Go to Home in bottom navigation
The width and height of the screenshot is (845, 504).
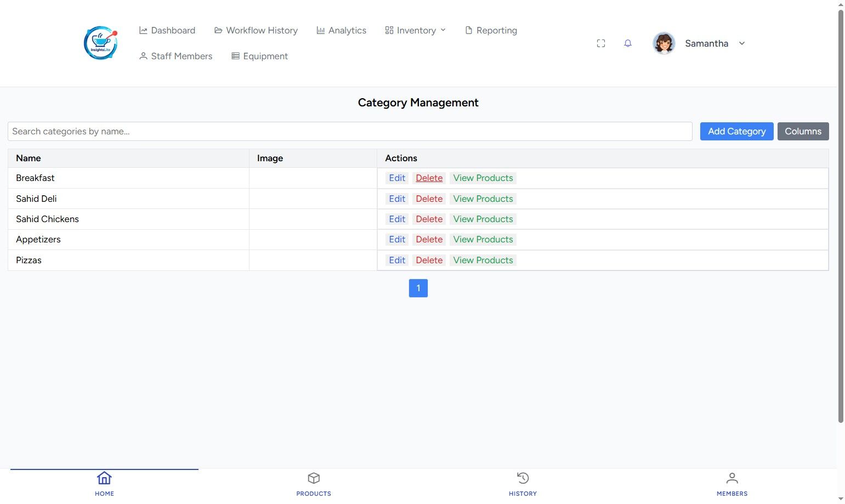[x=104, y=484]
